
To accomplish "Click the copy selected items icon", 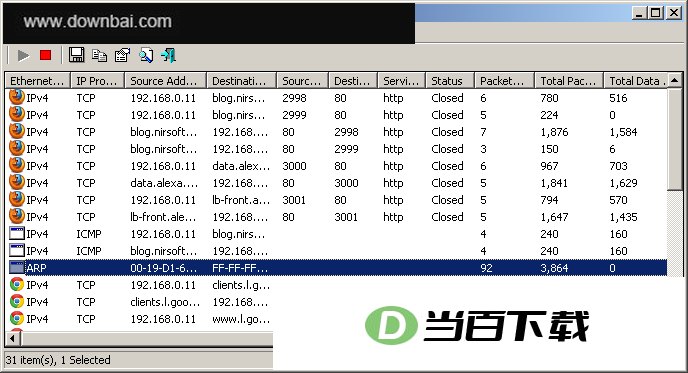I will 100,55.
